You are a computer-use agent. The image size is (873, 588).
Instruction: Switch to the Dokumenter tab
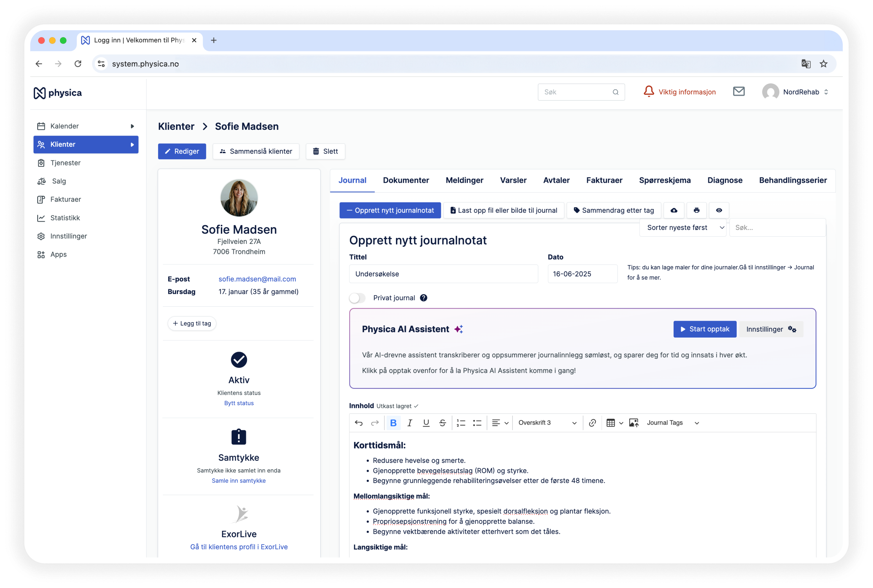[x=406, y=180]
